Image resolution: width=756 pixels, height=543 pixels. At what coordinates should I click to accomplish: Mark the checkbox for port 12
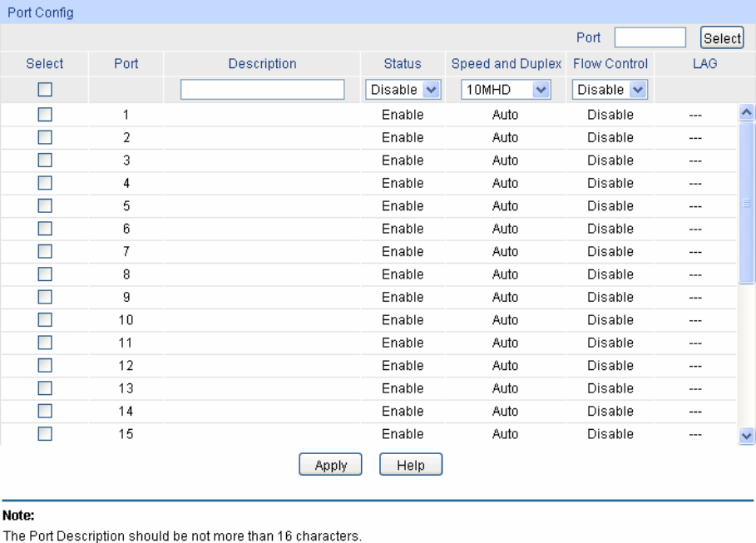point(45,366)
